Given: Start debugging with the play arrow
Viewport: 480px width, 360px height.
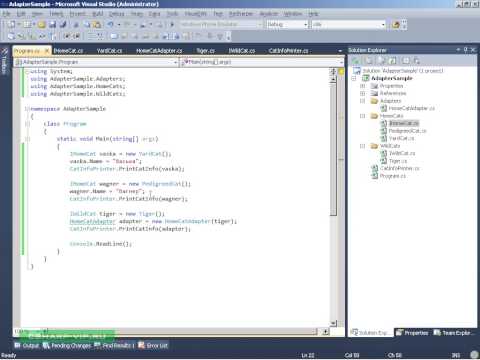Looking at the screenshot, I should click(172, 25).
